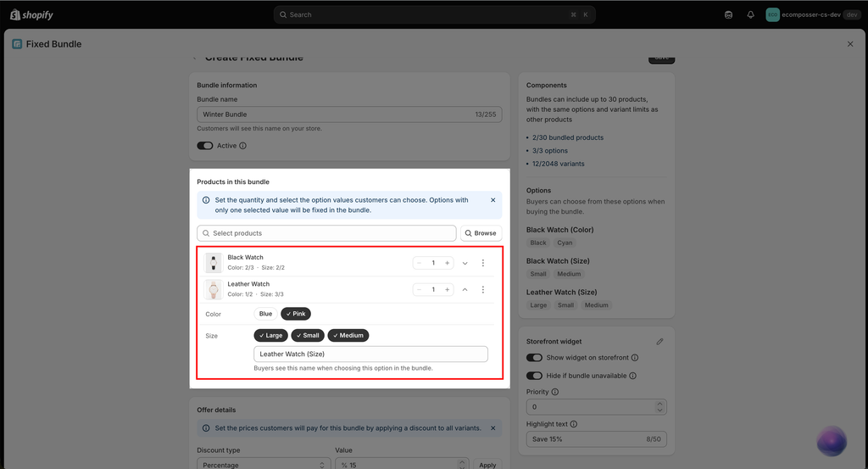Screen dimensions: 868x469
Task: Adjust discount Value stepper arrows
Action: click(462, 465)
